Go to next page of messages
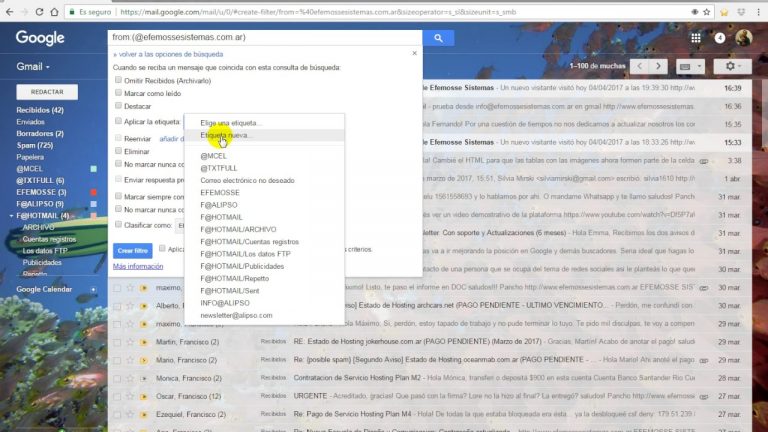 pyautogui.click(x=658, y=66)
